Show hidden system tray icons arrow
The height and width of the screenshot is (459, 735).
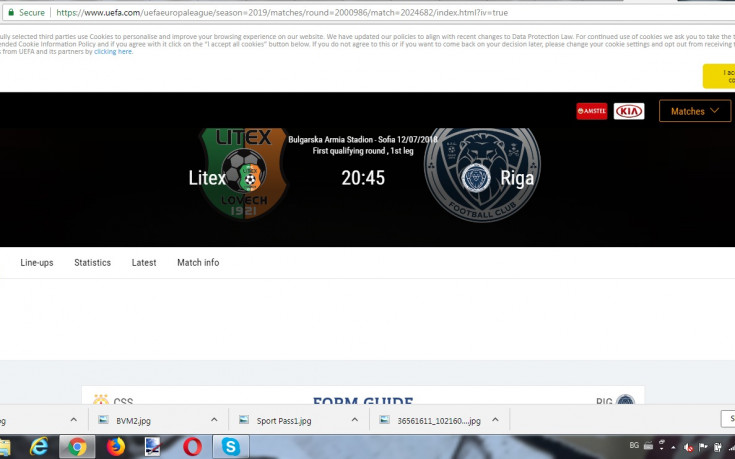pyautogui.click(x=674, y=448)
